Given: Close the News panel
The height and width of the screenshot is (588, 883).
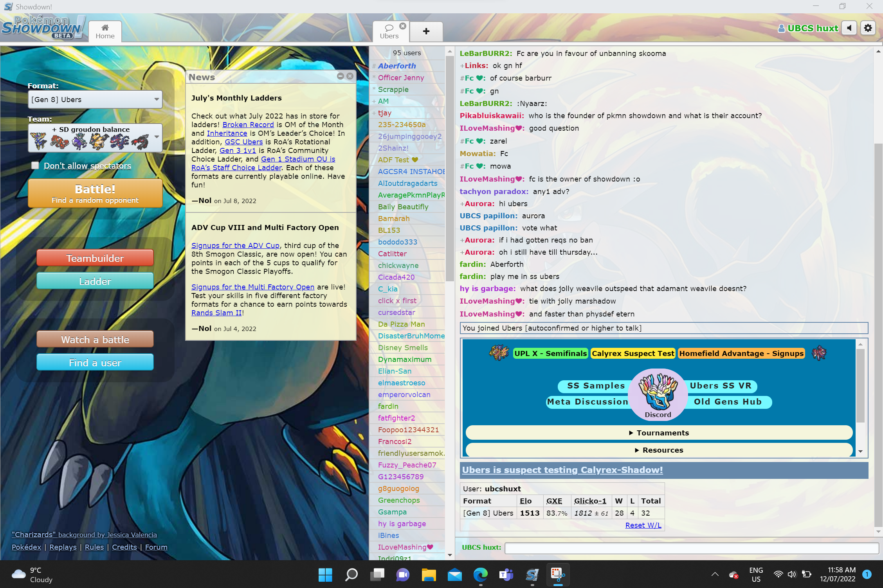Looking at the screenshot, I should click(x=350, y=76).
